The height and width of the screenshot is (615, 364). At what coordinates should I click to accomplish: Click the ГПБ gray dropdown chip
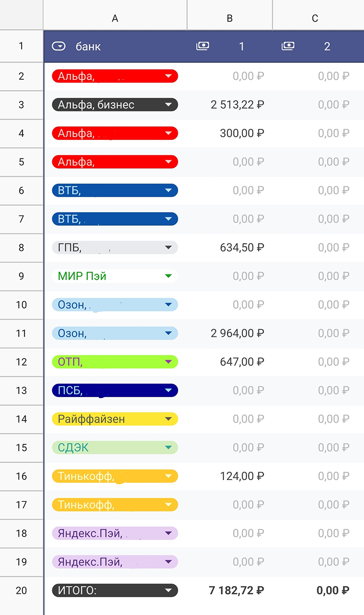point(115,247)
